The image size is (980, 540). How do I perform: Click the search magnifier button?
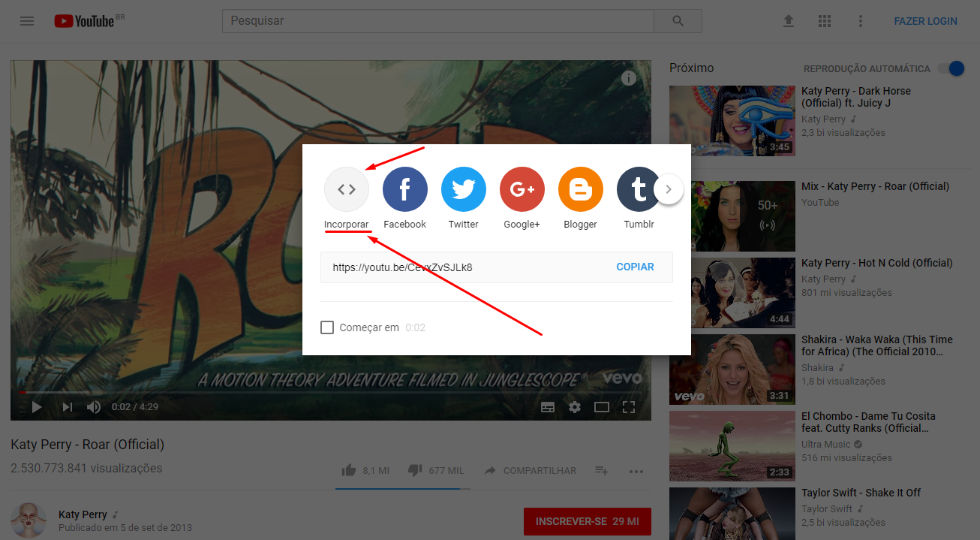point(678,21)
